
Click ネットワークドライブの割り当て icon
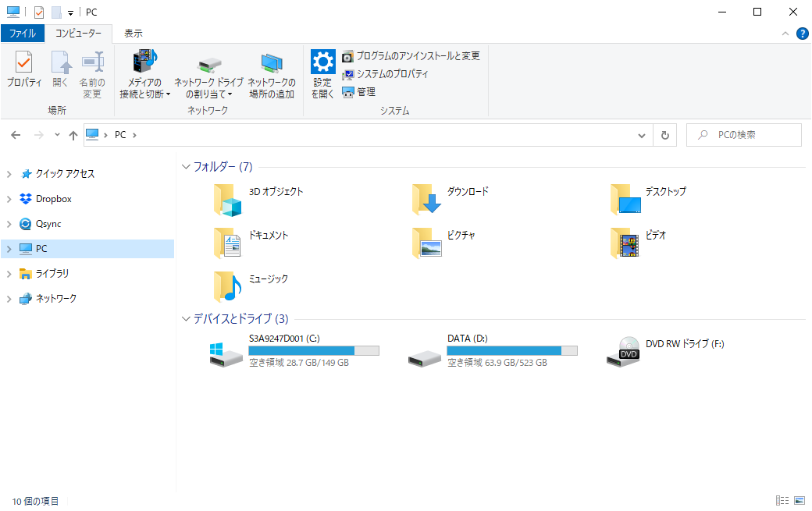pyautogui.click(x=208, y=66)
